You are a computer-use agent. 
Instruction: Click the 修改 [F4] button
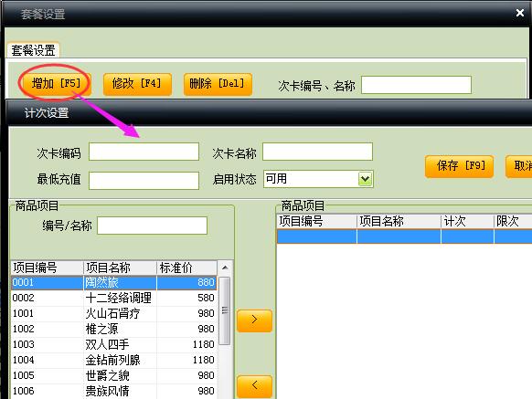(137, 83)
